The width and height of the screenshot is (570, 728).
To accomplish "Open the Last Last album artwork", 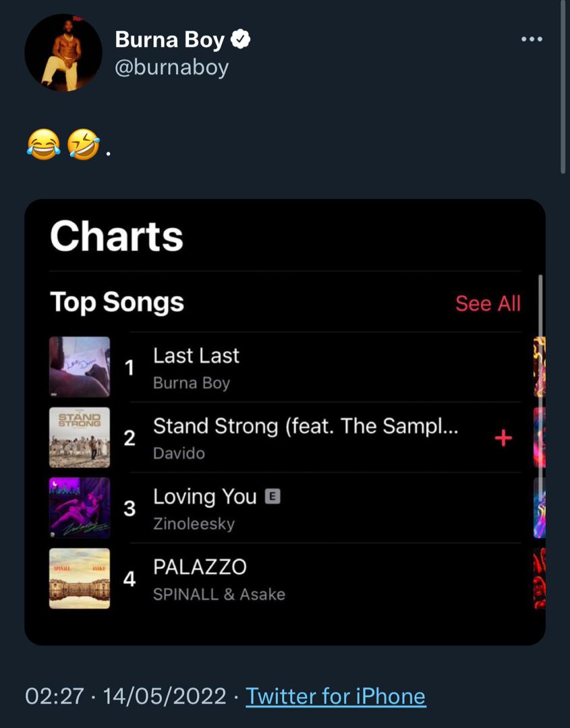I will click(x=80, y=367).
